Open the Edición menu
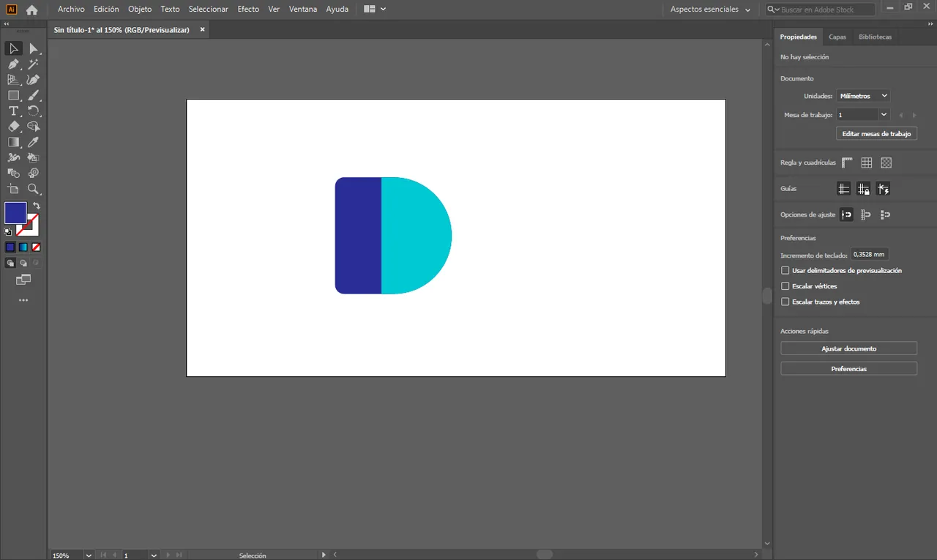937x560 pixels. 106,10
